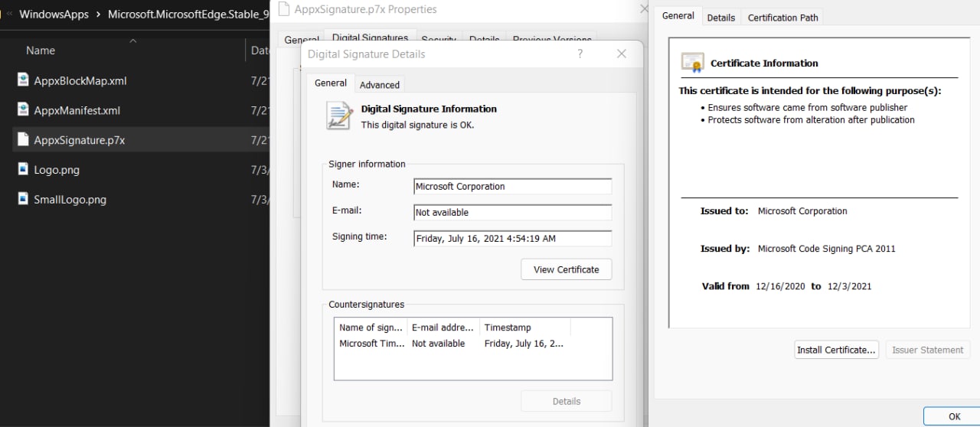Select Digital Signatures tab in Properties window
The image size is (980, 427).
point(371,37)
